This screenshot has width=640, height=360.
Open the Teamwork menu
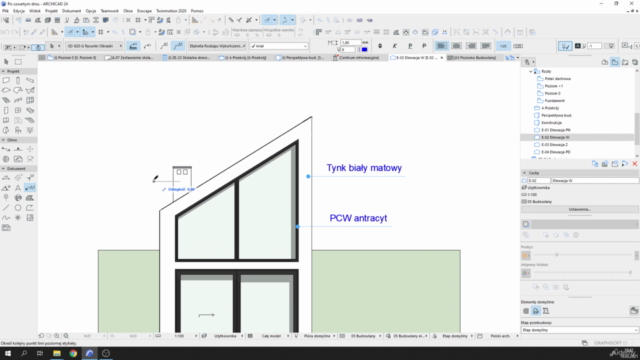click(109, 11)
